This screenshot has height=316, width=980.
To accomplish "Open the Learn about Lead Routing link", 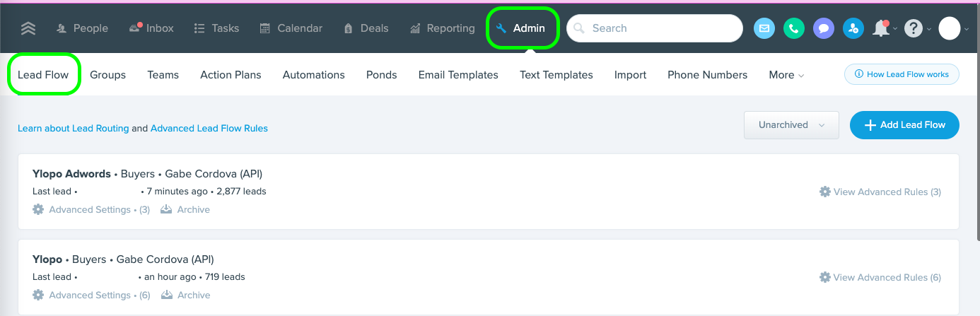I will 73,129.
